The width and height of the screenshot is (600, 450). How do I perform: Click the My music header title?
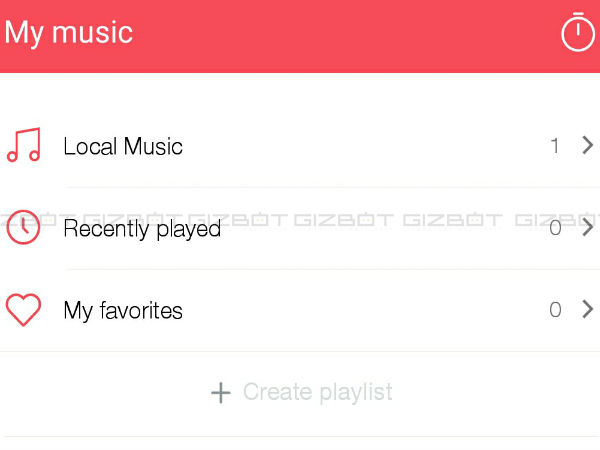[68, 32]
